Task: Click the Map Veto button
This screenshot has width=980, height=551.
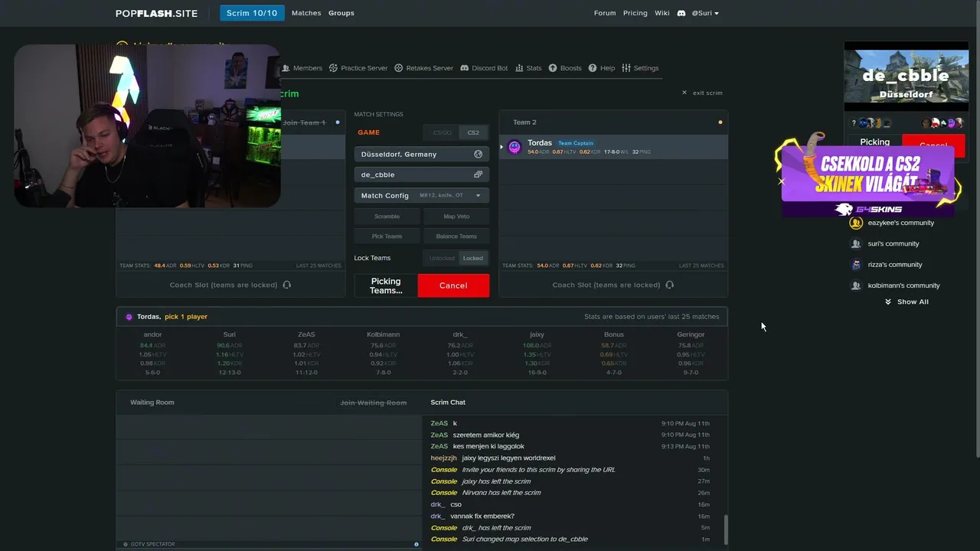Action: click(456, 217)
